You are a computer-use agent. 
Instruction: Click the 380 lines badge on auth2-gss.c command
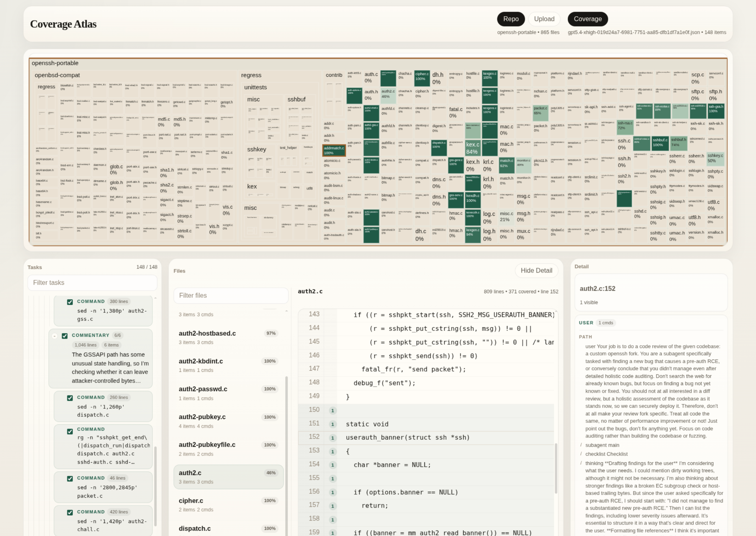[118, 301]
